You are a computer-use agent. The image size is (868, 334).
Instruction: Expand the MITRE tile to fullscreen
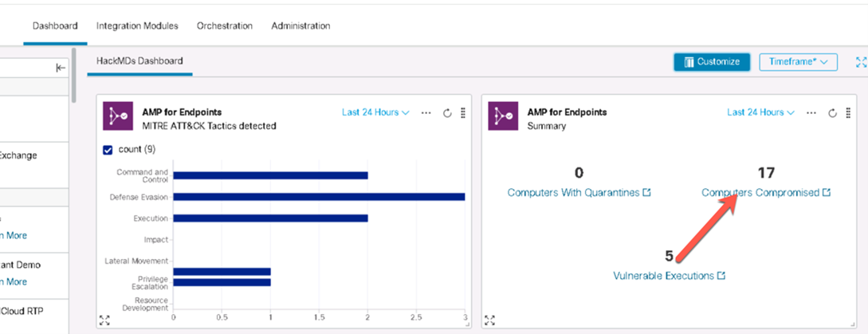(x=104, y=320)
